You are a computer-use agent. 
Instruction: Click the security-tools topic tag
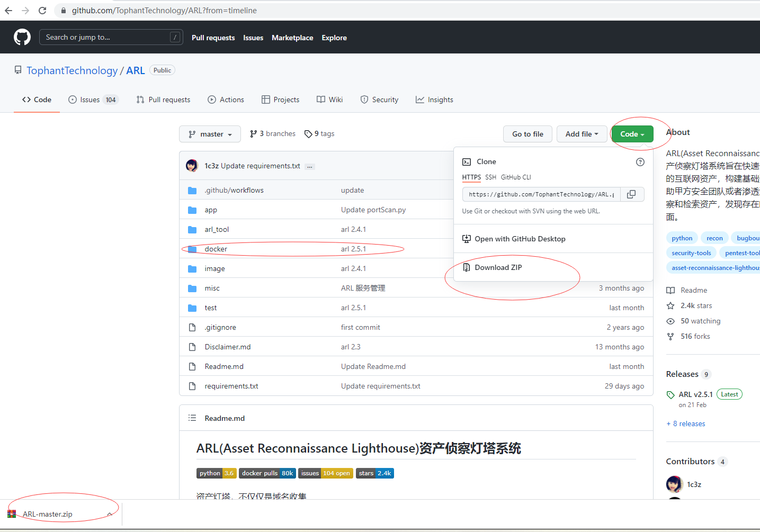tap(691, 253)
